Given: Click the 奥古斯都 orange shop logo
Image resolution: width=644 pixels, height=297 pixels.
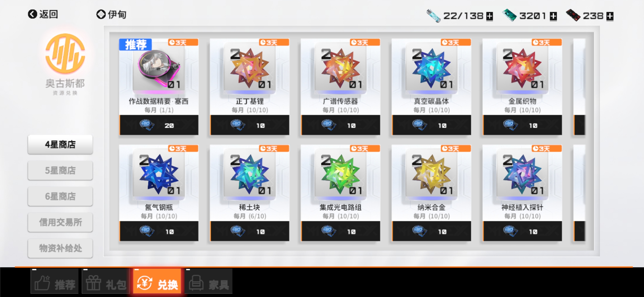Looking at the screenshot, I should [65, 54].
